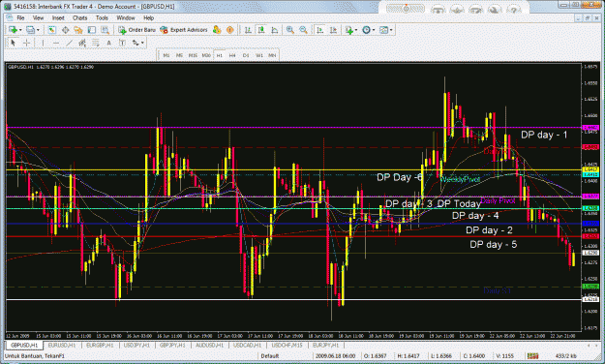Open the Charts menu

(80, 18)
